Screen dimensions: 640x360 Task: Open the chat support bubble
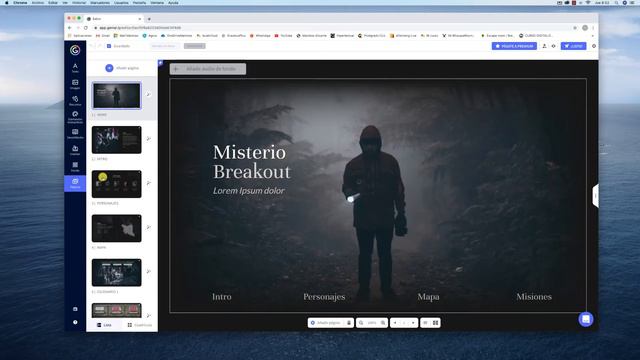[586, 319]
